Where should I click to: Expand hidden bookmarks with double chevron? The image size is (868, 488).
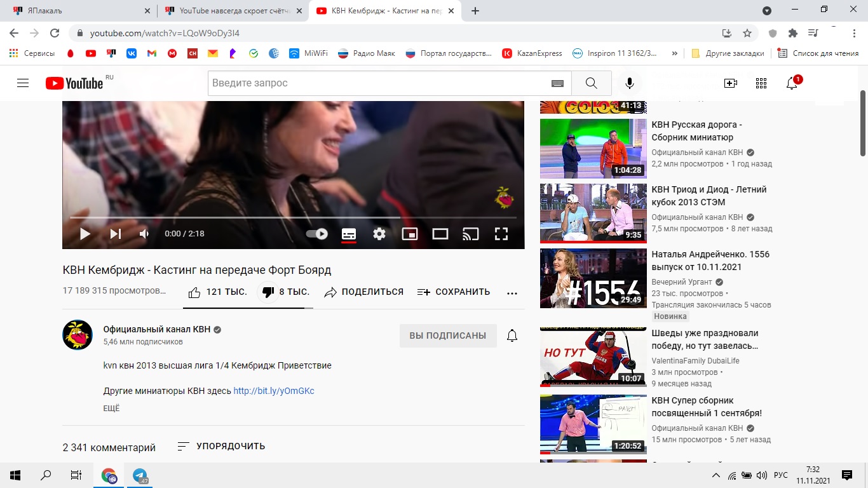pos(674,53)
